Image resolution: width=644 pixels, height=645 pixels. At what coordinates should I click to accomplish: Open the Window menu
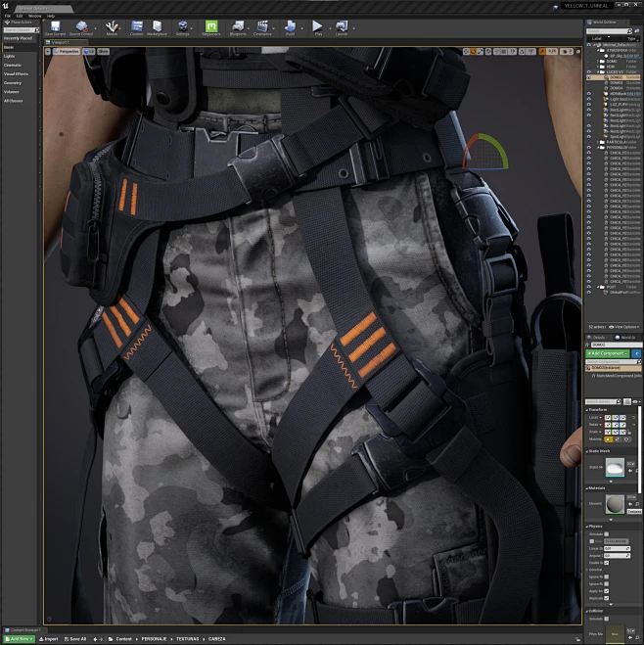tap(34, 16)
